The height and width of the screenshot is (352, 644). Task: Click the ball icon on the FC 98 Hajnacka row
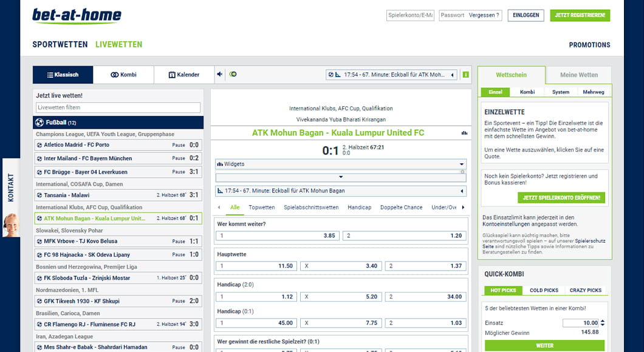39,255
